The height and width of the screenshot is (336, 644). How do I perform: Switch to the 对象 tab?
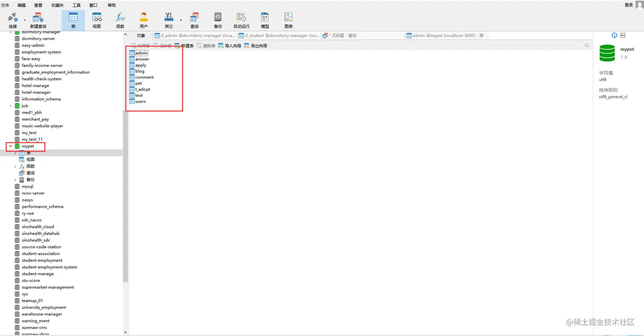pyautogui.click(x=141, y=36)
